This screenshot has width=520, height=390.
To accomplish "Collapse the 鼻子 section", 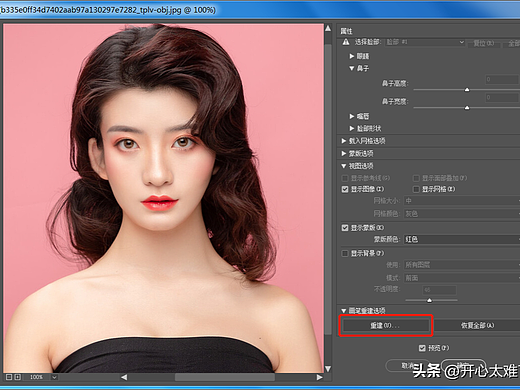I will click(351, 68).
